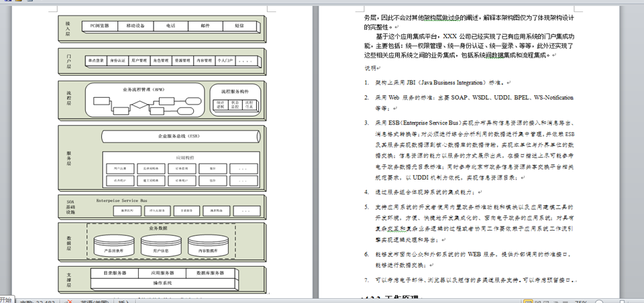644x303 pixels.
Task: Click the 操作系统 box in support layer
Action: (x=162, y=283)
